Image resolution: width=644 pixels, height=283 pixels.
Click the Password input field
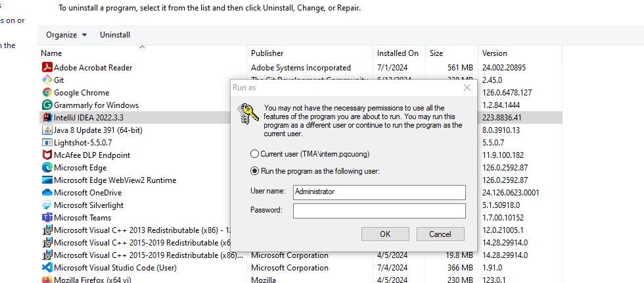[379, 211]
